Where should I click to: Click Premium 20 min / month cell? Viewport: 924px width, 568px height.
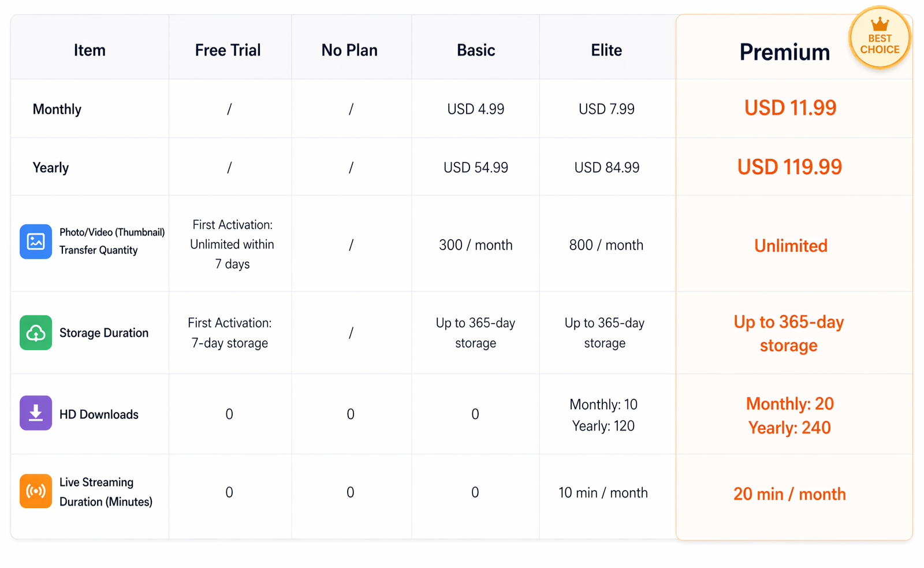tap(789, 494)
